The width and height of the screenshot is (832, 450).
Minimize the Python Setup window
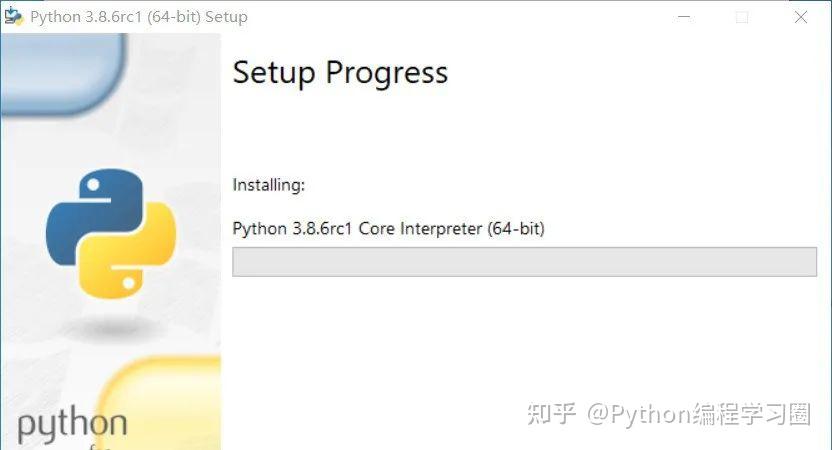tap(683, 17)
